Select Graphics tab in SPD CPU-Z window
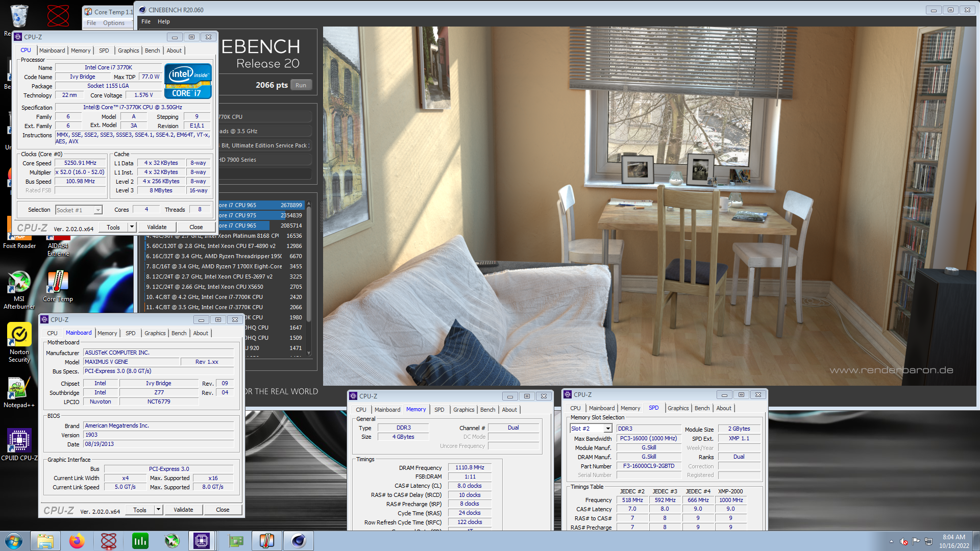 (678, 408)
